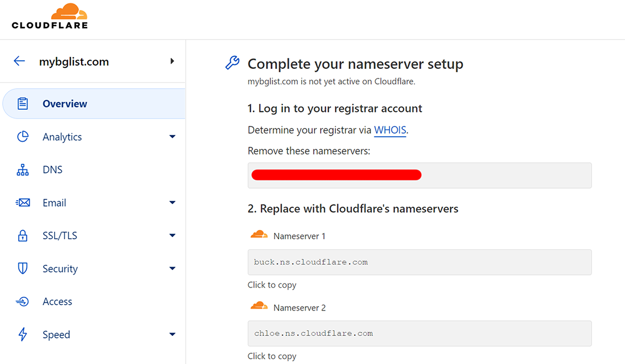Open the WHOIS lookup link

coord(390,130)
